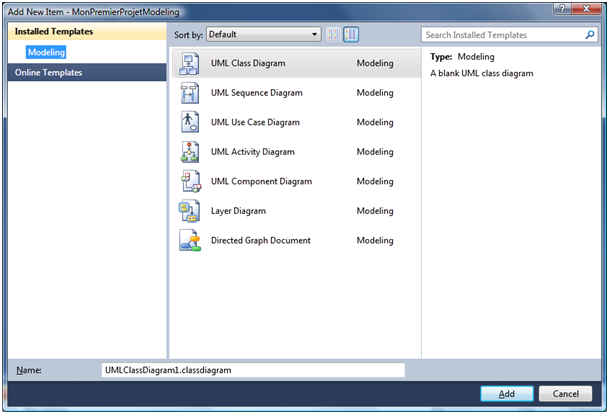
Task: Switch to small icons view
Action: pos(333,35)
